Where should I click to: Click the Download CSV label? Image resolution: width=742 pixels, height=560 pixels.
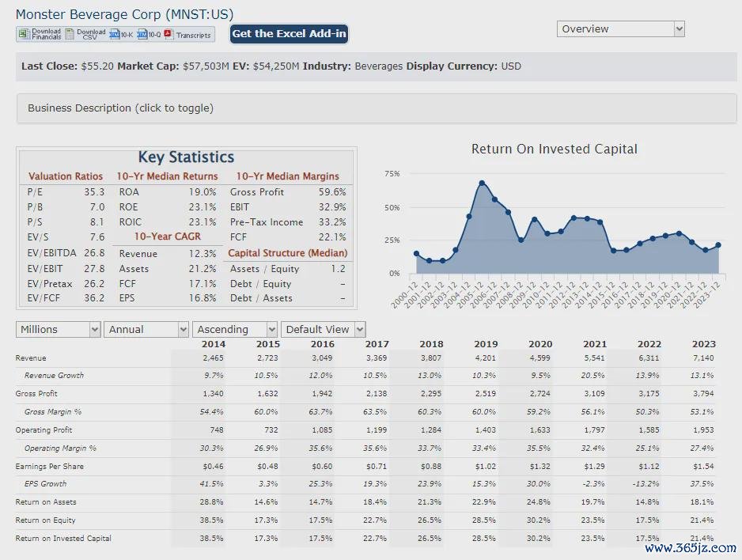tap(91, 34)
